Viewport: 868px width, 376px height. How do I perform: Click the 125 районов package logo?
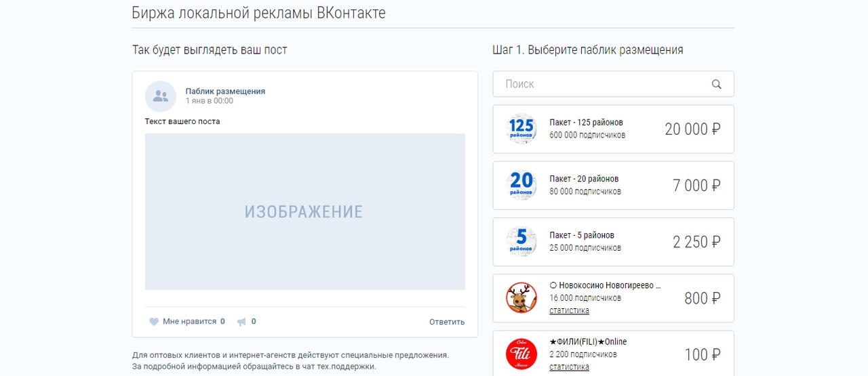[x=521, y=128]
